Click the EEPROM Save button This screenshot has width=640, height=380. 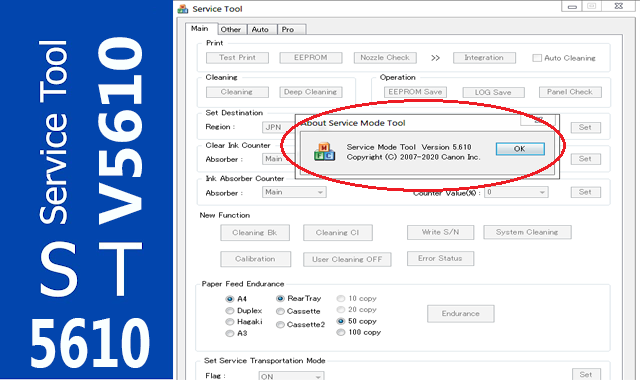(415, 92)
